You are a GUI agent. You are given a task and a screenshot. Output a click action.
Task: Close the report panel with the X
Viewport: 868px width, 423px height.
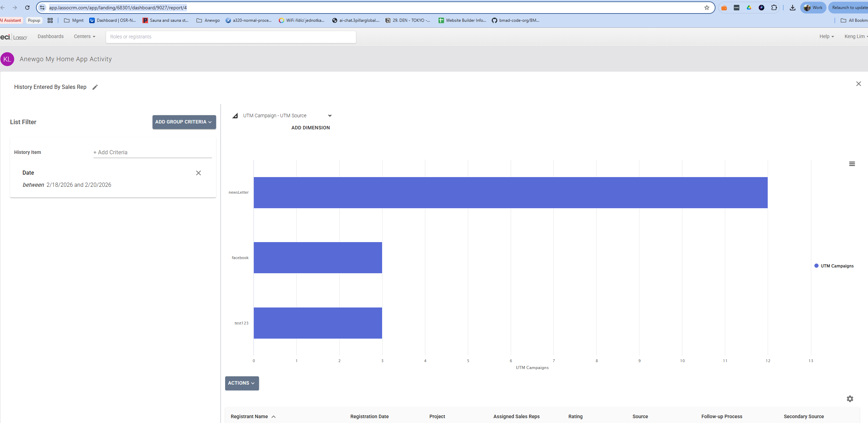point(858,84)
